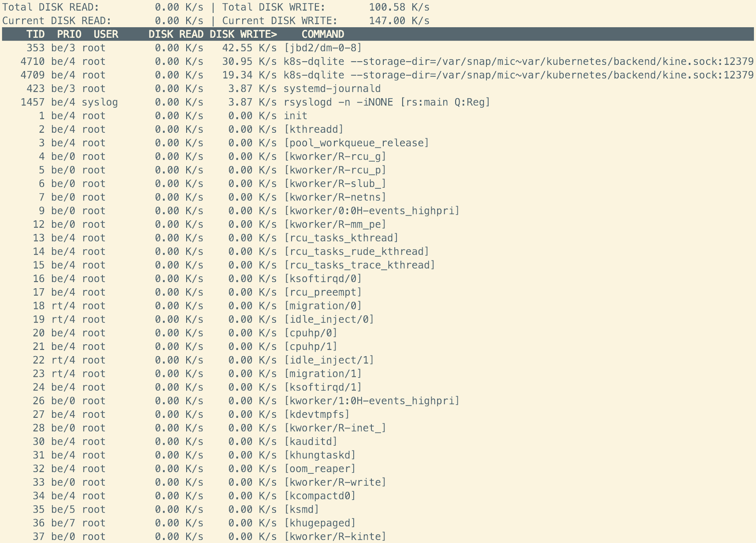Viewport: 756px width, 543px height.
Task: Click the DISK READ column header
Action: click(x=176, y=34)
